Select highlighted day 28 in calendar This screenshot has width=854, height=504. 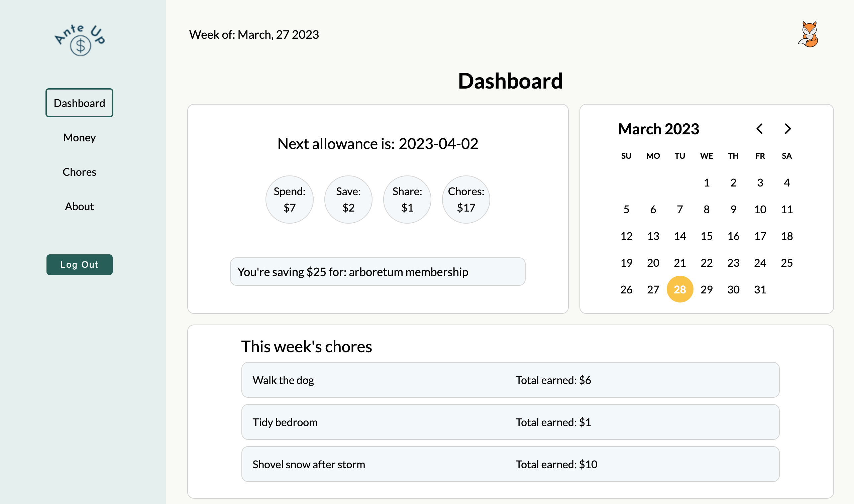680,289
